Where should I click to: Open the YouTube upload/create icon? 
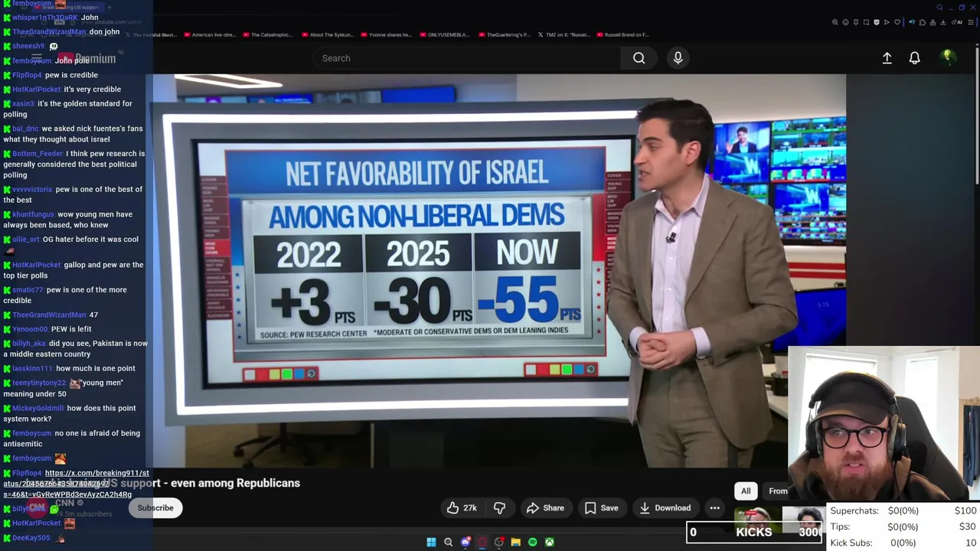click(x=887, y=58)
